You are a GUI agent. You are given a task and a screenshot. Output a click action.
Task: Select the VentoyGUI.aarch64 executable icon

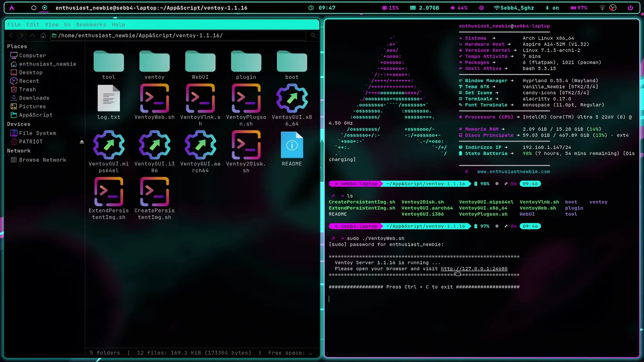tap(200, 145)
